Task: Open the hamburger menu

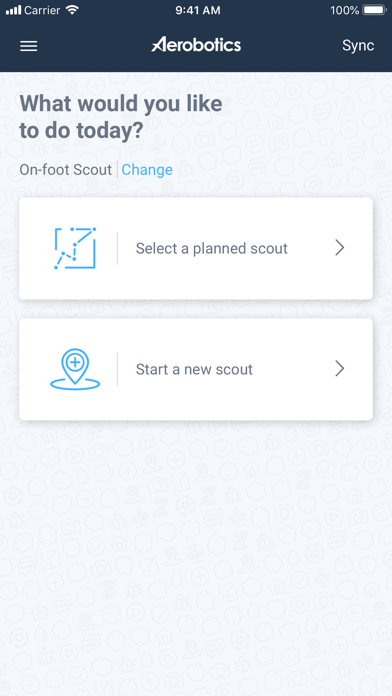Action: (x=28, y=46)
